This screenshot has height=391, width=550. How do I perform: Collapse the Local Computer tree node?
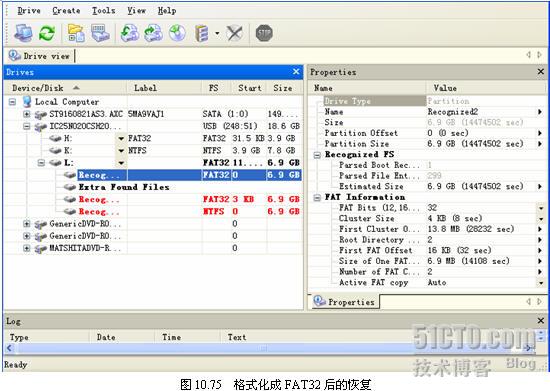click(12, 102)
